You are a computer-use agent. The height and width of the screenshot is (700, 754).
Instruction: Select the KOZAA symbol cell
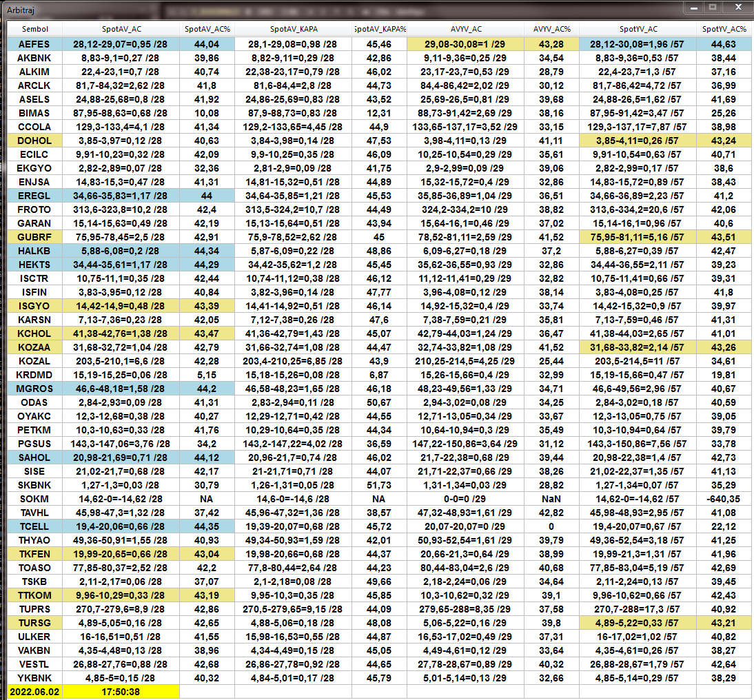(34, 348)
